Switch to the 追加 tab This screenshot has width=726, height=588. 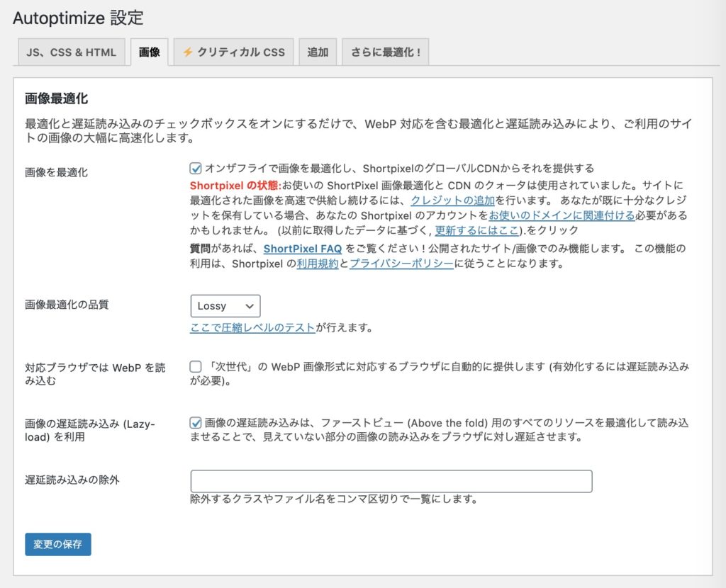pos(317,51)
